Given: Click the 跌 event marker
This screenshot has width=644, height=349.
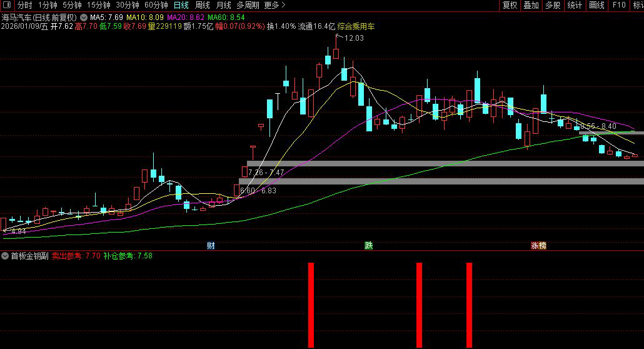Looking at the screenshot, I should [x=368, y=246].
